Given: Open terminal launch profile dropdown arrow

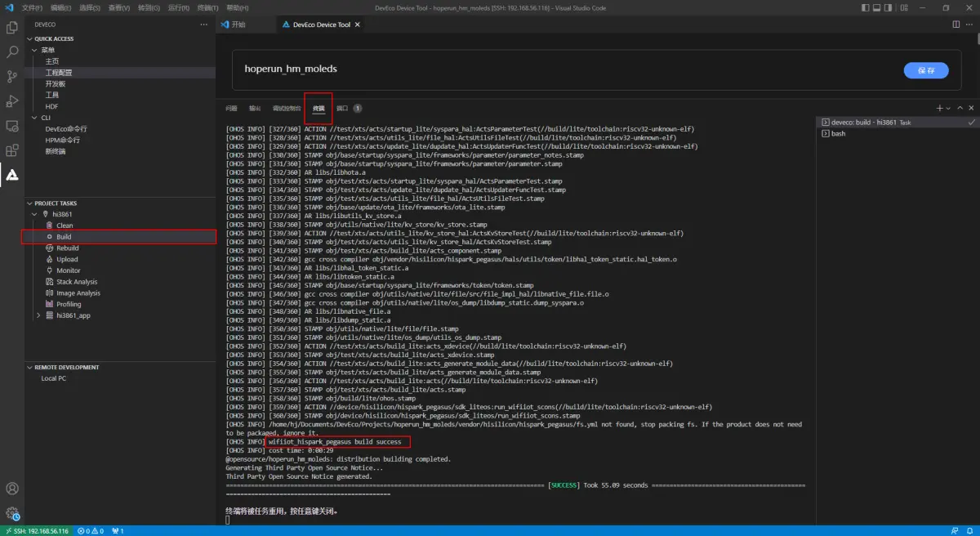Looking at the screenshot, I should click(949, 108).
